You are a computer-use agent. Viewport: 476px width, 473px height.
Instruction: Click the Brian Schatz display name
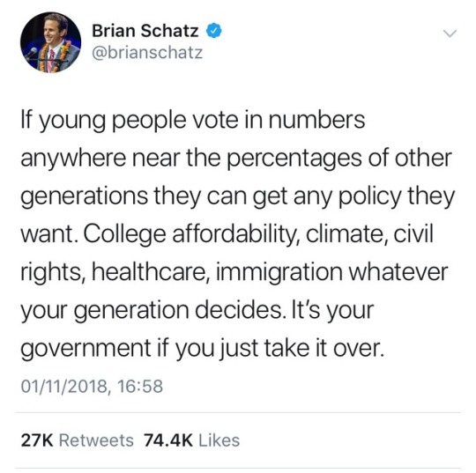point(145,31)
